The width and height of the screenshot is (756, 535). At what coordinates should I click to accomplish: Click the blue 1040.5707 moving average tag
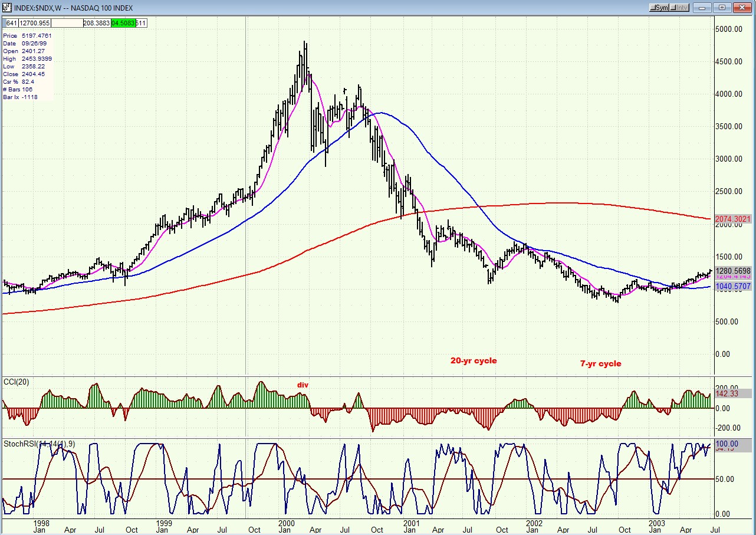coord(733,287)
